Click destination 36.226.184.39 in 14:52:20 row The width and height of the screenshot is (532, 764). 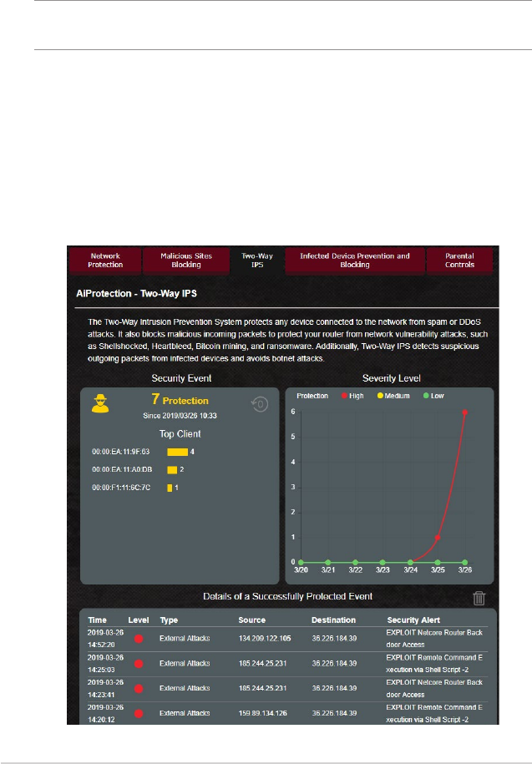coord(334,638)
